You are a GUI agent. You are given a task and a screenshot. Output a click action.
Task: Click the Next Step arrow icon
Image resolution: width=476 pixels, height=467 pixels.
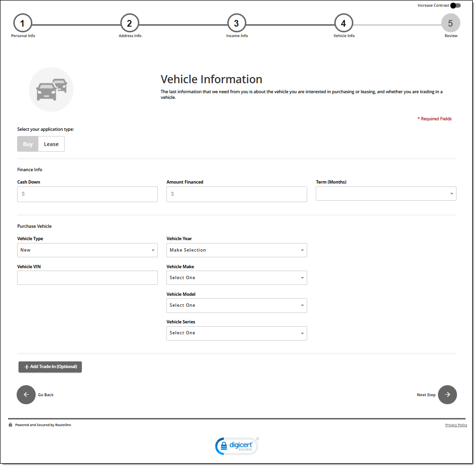click(x=447, y=395)
